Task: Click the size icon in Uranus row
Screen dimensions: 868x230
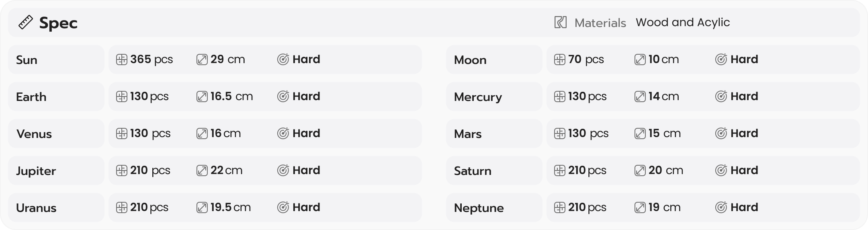Action: (202, 207)
